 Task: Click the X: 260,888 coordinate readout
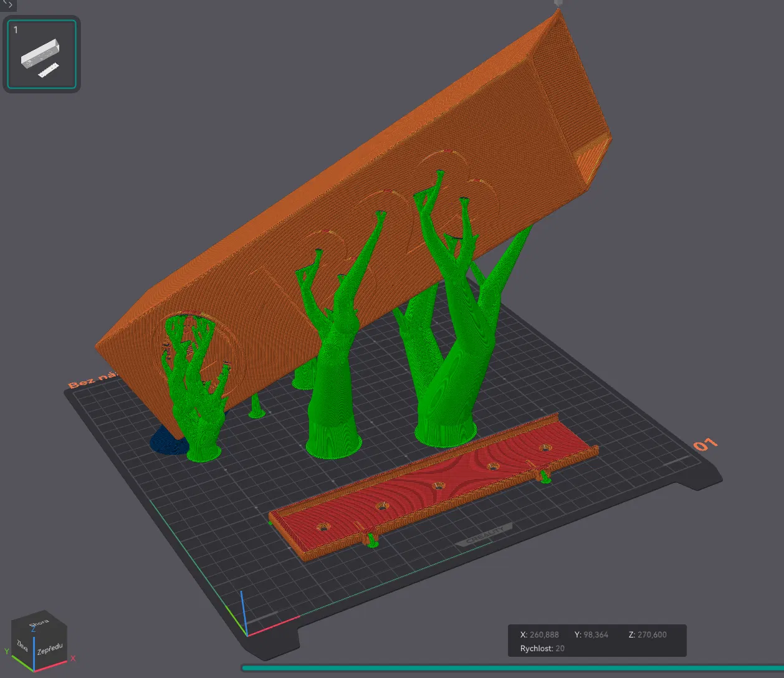540,634
